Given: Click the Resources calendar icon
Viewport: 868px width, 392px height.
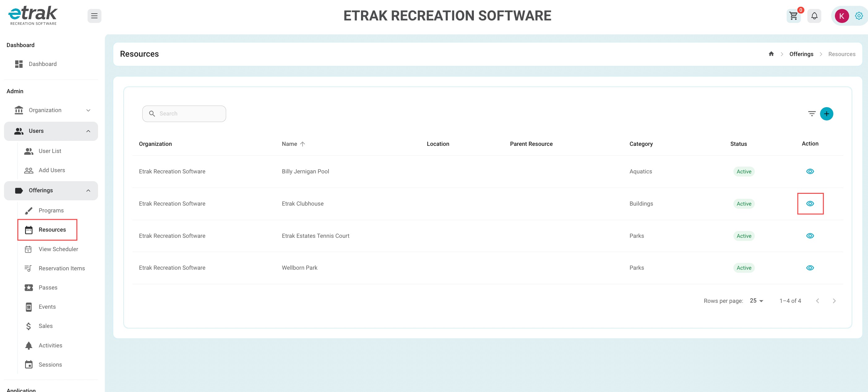Looking at the screenshot, I should tap(29, 230).
